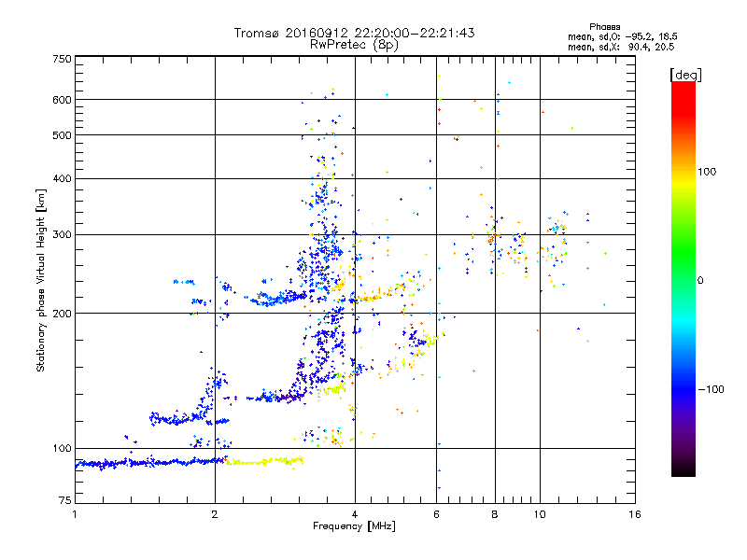Click the y-axis label '400'

tap(62, 178)
